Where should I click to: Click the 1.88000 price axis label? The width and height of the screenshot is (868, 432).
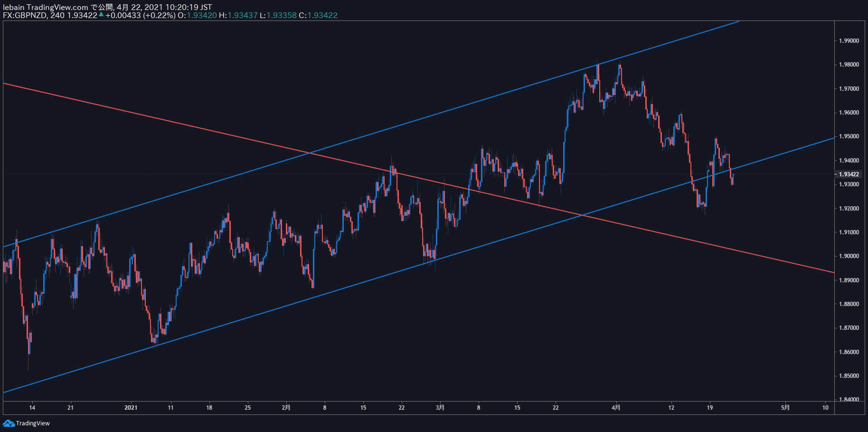849,304
